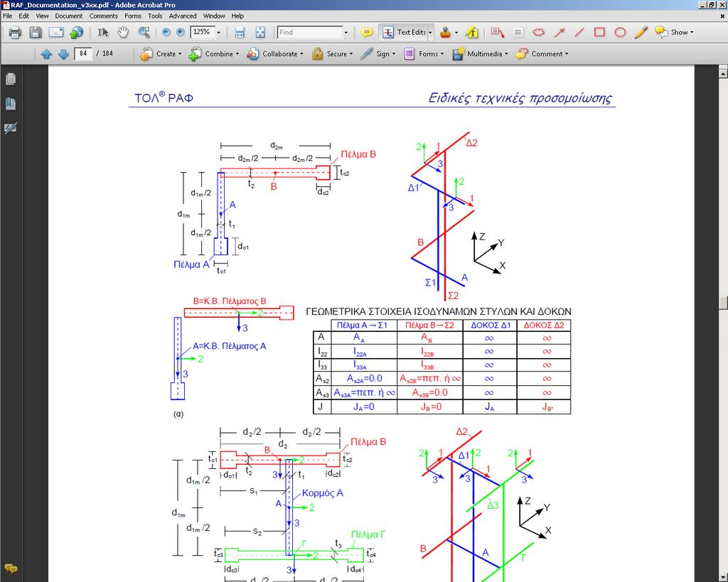Screen dimensions: 728x582
Task: Open the Advanced menu
Action: (183, 16)
